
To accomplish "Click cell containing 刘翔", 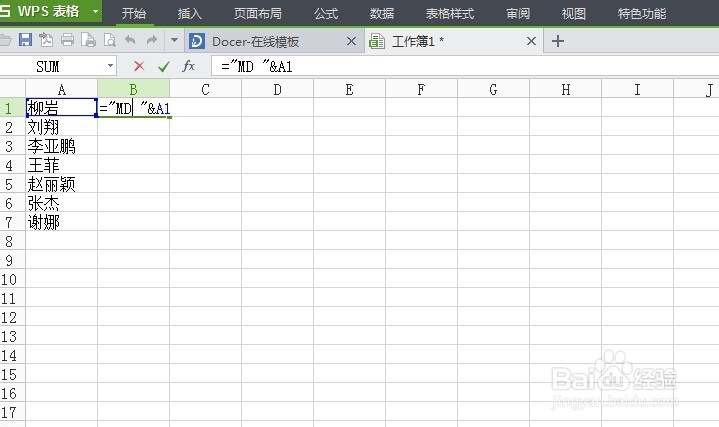I will point(61,127).
